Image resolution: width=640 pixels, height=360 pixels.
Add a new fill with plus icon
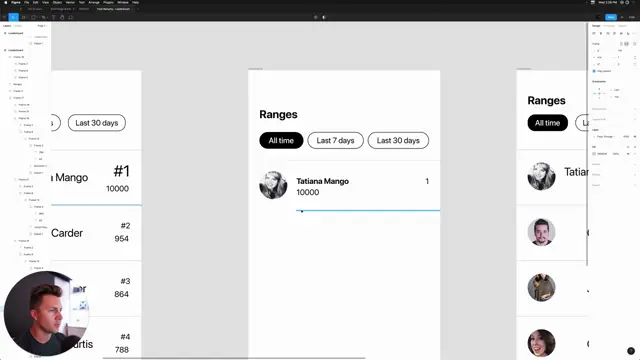point(635,147)
